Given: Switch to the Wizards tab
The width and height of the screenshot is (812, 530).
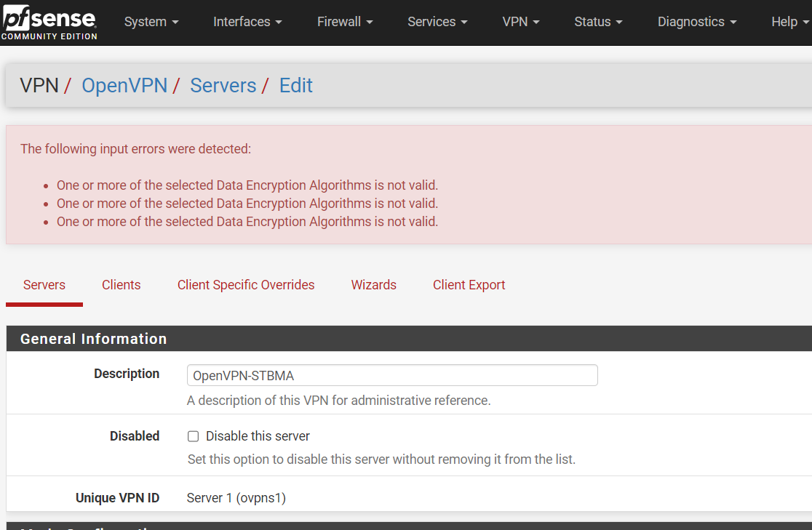Looking at the screenshot, I should 374,285.
